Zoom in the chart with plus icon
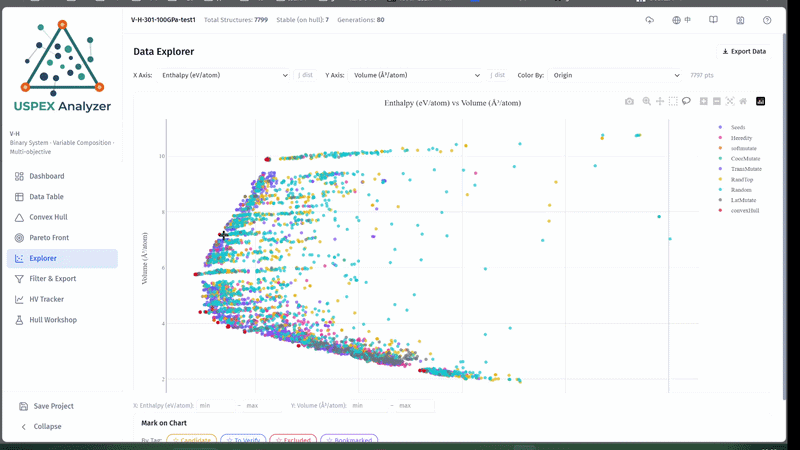Screen dimensions: 800x450 point(704,102)
